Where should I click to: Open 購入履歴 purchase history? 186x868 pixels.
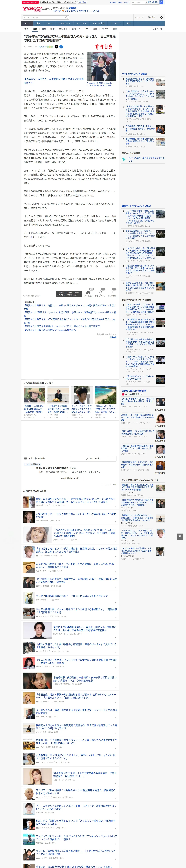152,18
